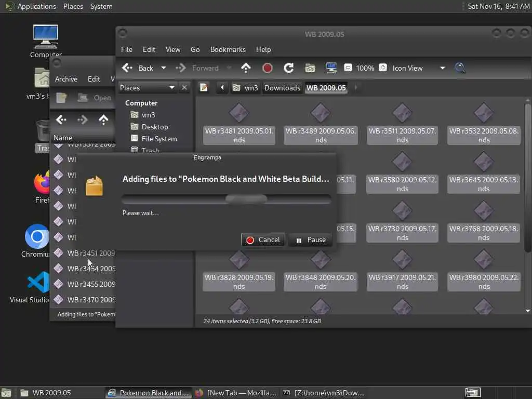532x399 pixels.
Task: Click the Downloads breadcrumb button
Action: pyautogui.click(x=282, y=88)
